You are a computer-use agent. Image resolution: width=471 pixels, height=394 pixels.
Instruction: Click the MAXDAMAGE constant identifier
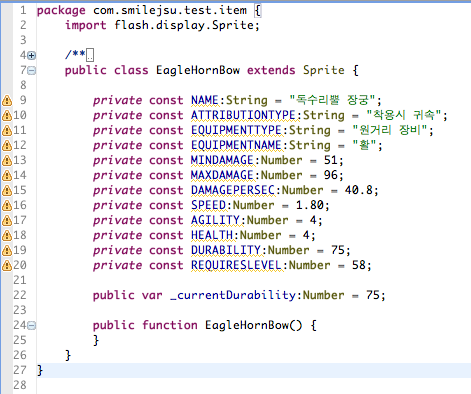(x=222, y=175)
